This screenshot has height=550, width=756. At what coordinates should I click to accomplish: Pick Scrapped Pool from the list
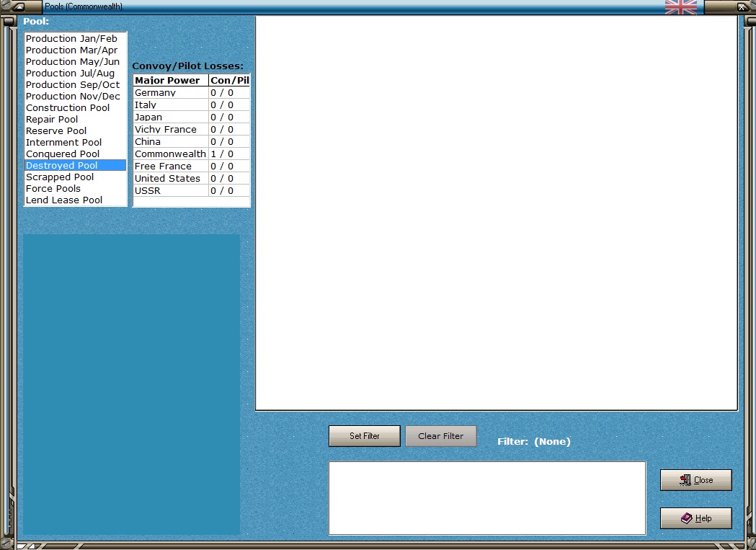click(x=75, y=177)
